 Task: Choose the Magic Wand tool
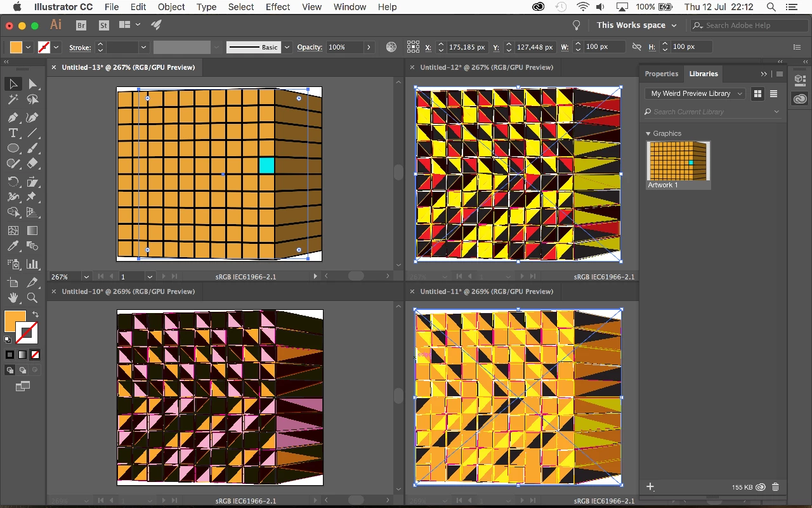[13, 100]
